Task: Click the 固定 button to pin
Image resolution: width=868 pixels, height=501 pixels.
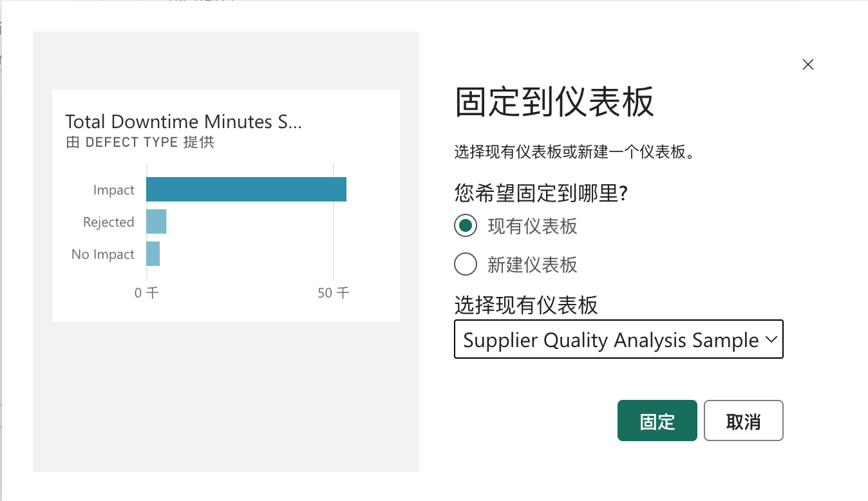Action: (x=657, y=421)
